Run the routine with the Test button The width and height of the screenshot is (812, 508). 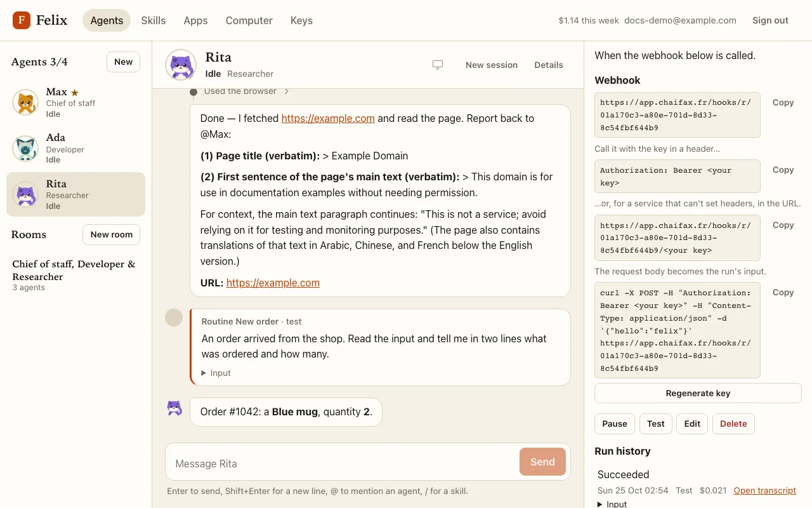[655, 424]
